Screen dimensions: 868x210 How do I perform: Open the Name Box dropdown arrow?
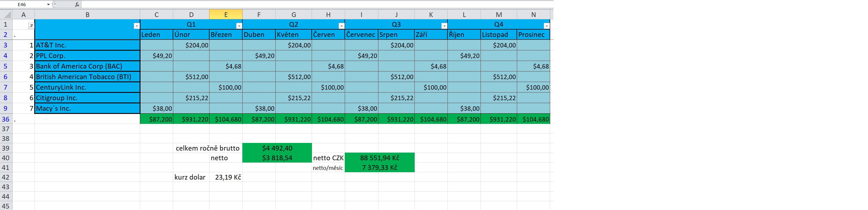click(48, 4)
